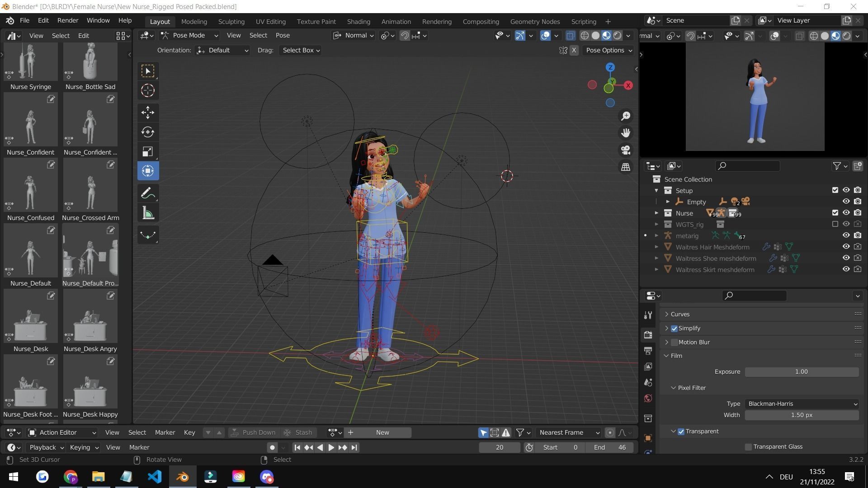The height and width of the screenshot is (488, 868).
Task: Open the Pose menu in viewport header
Action: coord(283,35)
